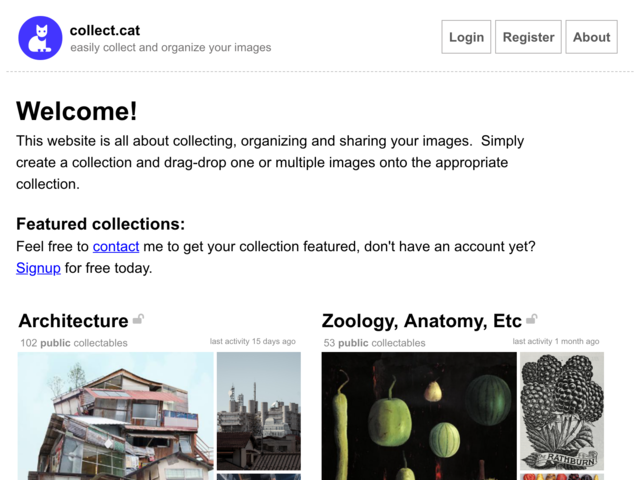
Task: Open the Register page
Action: 528,37
